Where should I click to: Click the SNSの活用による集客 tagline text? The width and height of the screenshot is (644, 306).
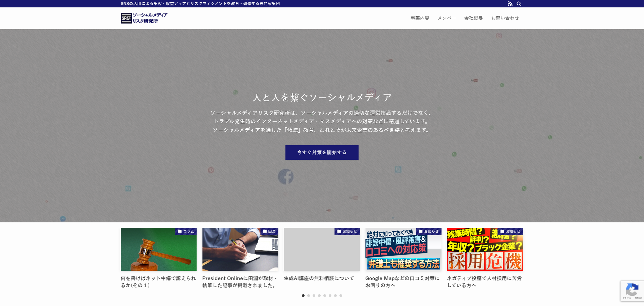(x=200, y=4)
